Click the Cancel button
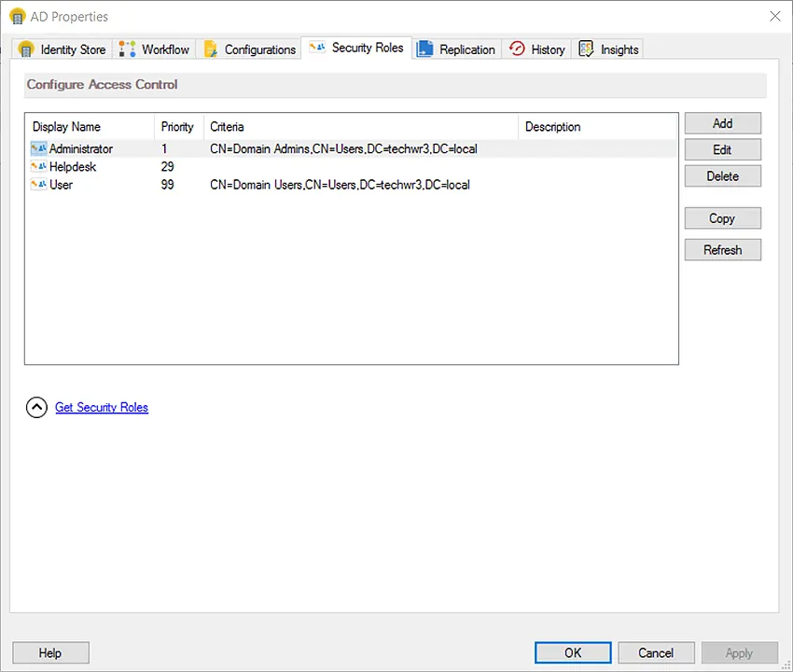 tap(656, 652)
